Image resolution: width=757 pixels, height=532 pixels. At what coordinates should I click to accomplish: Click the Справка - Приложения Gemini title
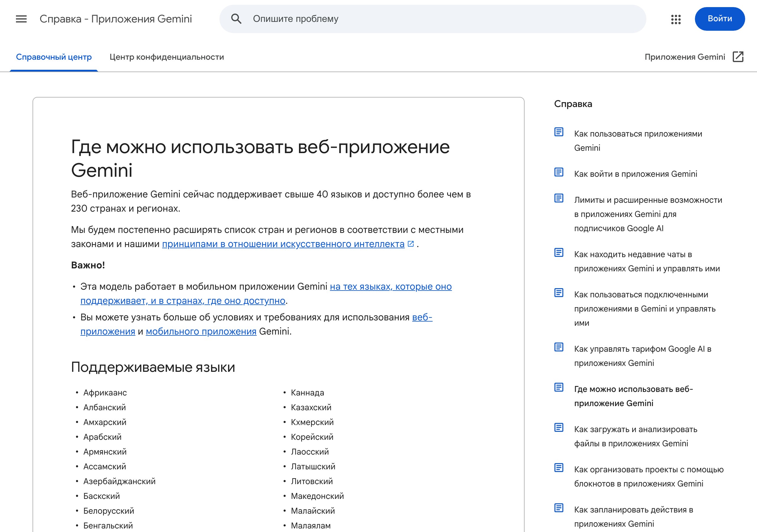pyautogui.click(x=116, y=19)
